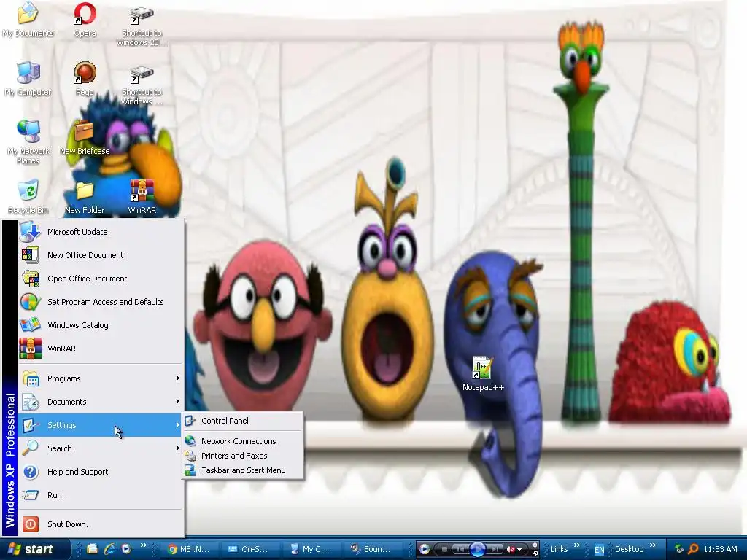Click the EN language bar indicator
747x560 pixels.
click(x=599, y=550)
